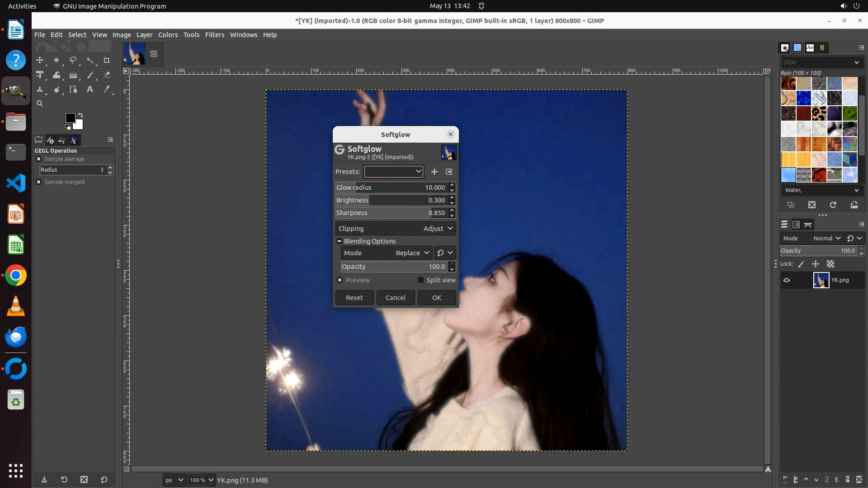Click the Reset button
Viewport: 868px width, 488px height.
pyautogui.click(x=354, y=298)
